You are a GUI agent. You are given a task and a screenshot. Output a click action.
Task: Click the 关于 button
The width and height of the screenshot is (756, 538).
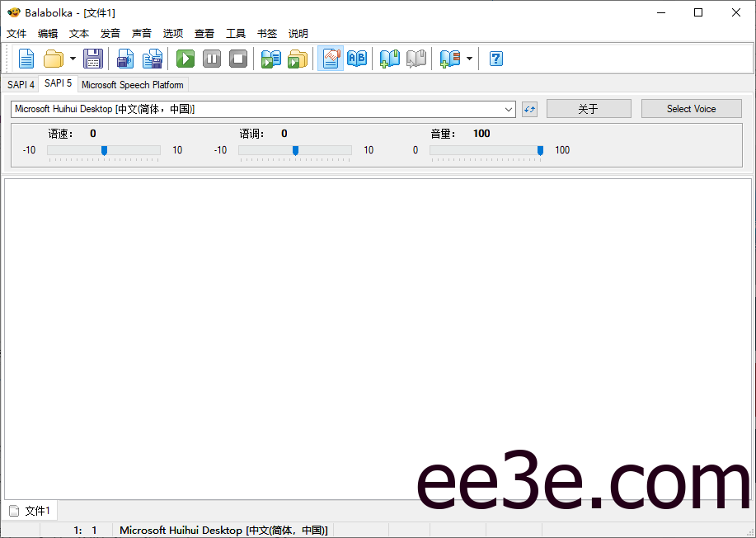[x=588, y=108]
